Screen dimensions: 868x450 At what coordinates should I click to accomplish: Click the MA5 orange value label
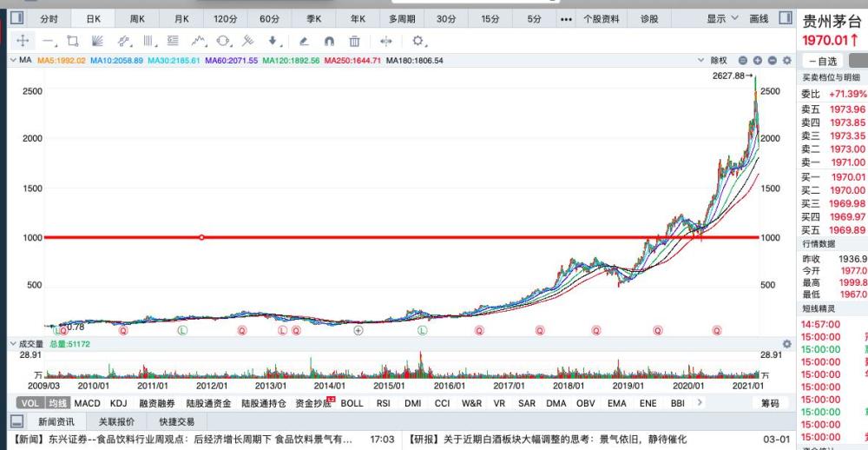pos(62,61)
